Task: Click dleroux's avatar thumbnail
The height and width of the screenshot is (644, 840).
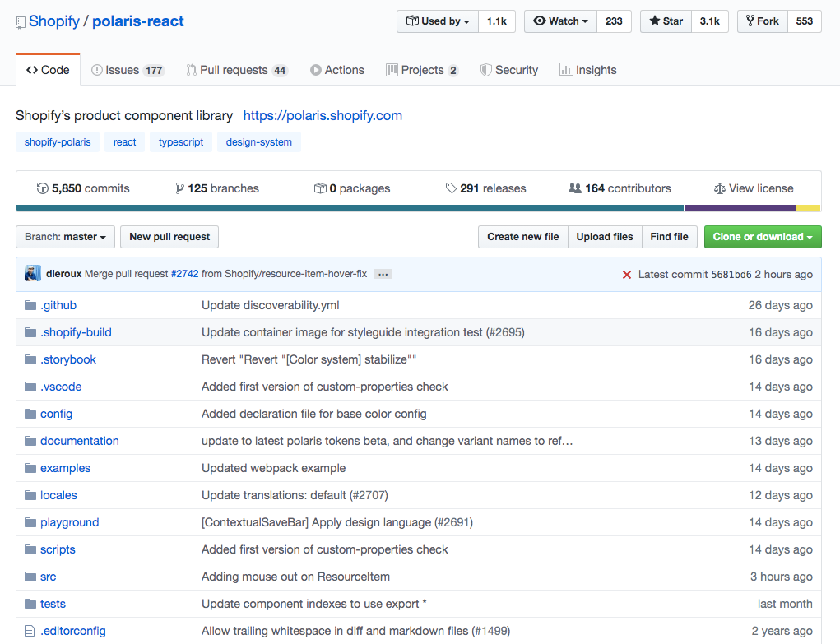Action: coord(33,274)
